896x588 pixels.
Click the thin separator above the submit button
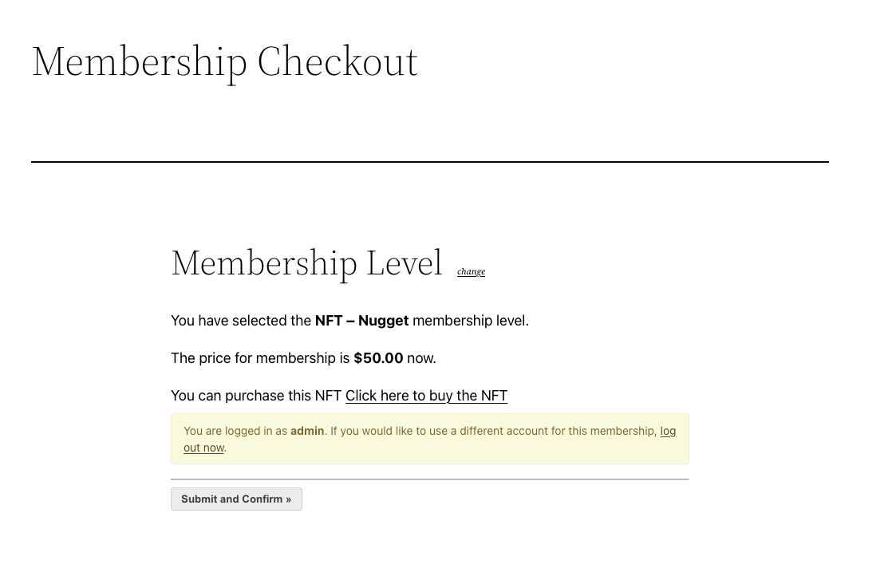pos(429,479)
